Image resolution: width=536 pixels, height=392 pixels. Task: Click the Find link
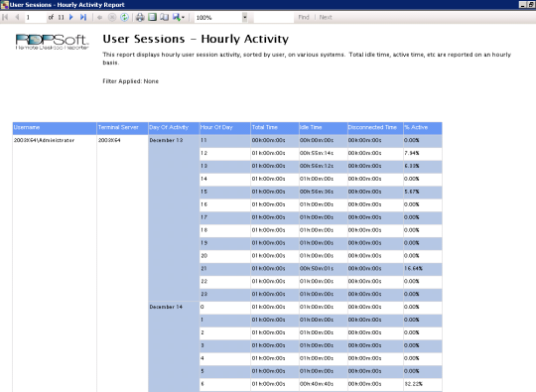(304, 17)
